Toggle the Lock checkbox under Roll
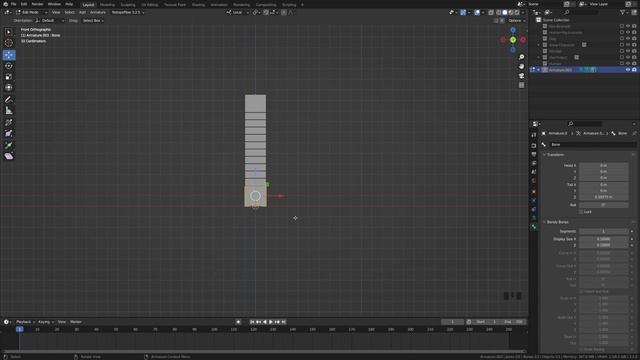The image size is (640, 360). 581,212
